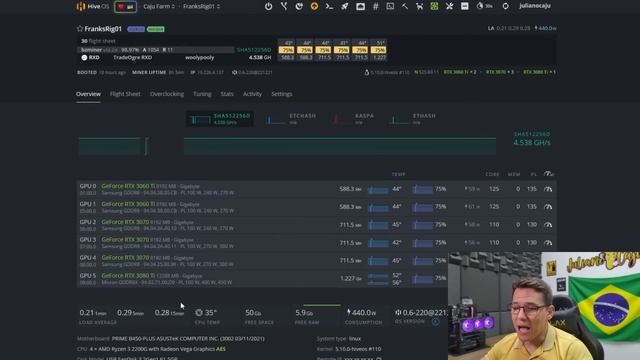Click the GPU 0 GeForce RTX 3060 Ti name

tap(128, 186)
